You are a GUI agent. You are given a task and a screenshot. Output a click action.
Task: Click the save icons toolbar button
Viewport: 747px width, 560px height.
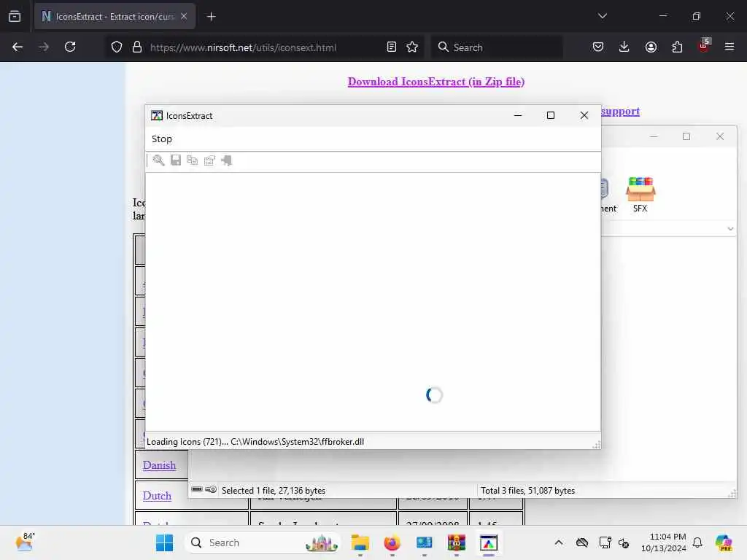(x=176, y=160)
